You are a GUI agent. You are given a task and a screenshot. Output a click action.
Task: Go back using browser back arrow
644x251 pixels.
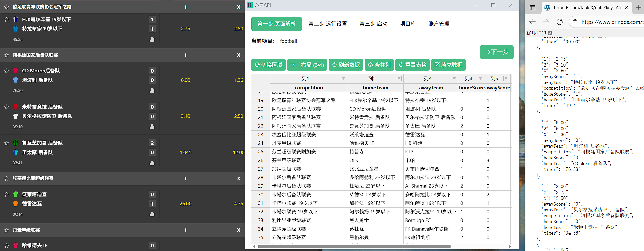(533, 22)
